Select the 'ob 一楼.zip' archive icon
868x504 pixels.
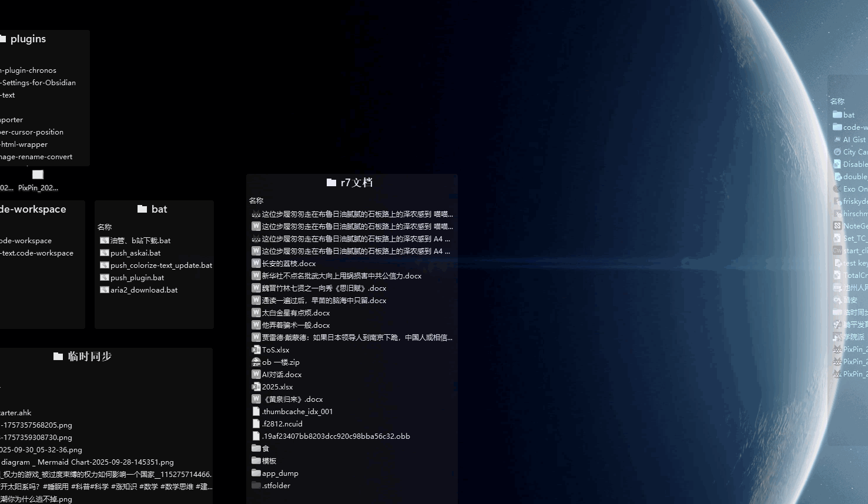click(256, 362)
